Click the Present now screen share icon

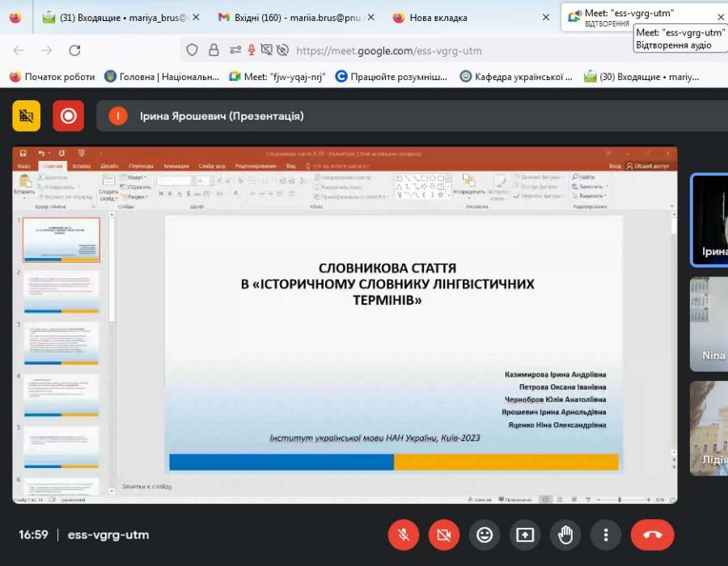click(x=524, y=534)
